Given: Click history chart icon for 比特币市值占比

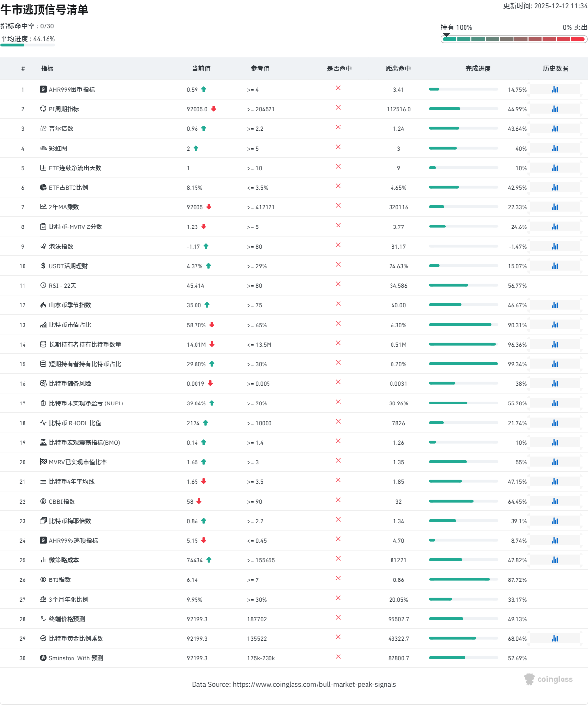Looking at the screenshot, I should [555, 325].
